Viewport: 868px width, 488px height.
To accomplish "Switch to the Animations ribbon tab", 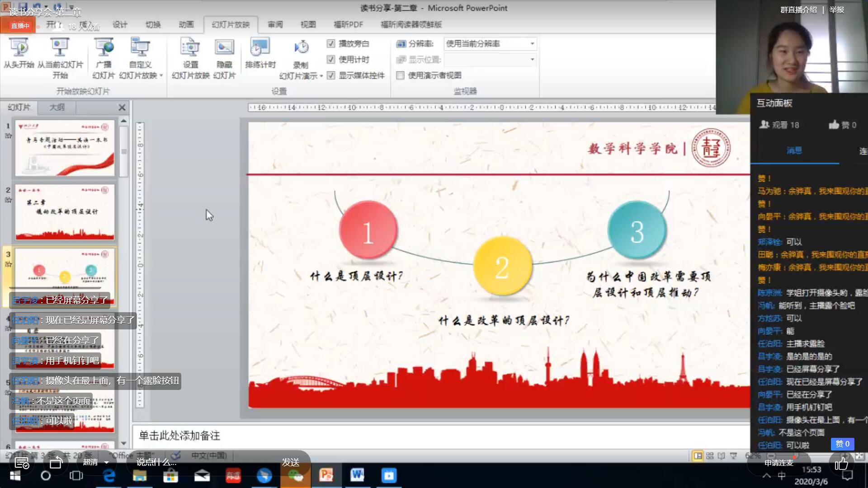I will 186,24.
